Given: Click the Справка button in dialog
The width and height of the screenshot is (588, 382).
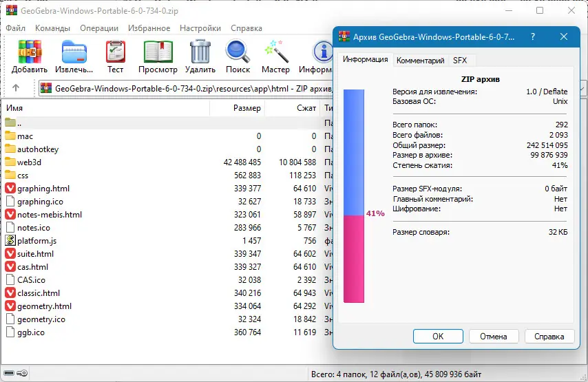Looking at the screenshot, I should coord(549,337).
